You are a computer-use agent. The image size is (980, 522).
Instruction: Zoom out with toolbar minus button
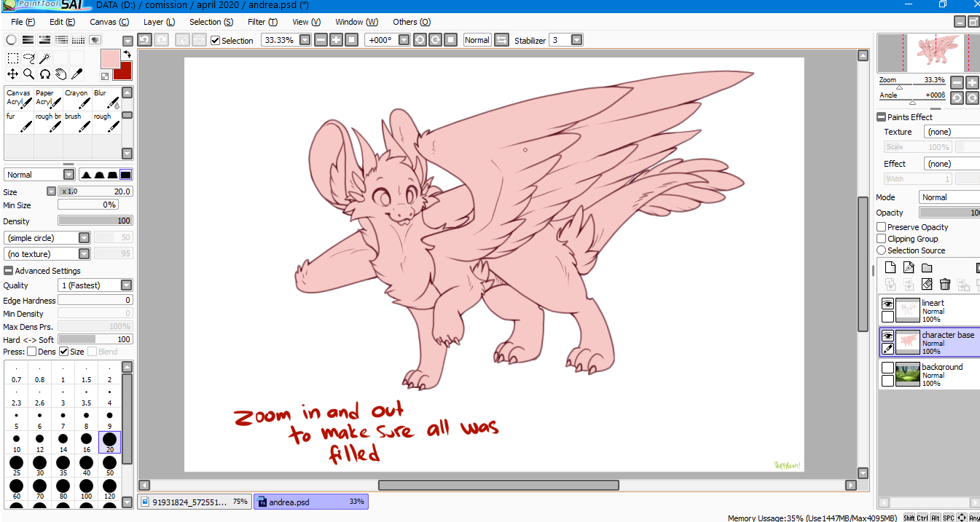click(x=321, y=40)
